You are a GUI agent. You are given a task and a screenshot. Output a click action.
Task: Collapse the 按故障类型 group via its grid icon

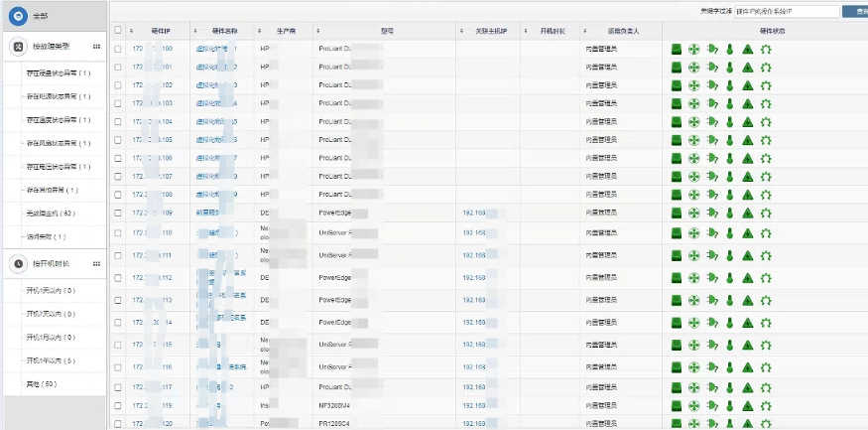[x=96, y=47]
